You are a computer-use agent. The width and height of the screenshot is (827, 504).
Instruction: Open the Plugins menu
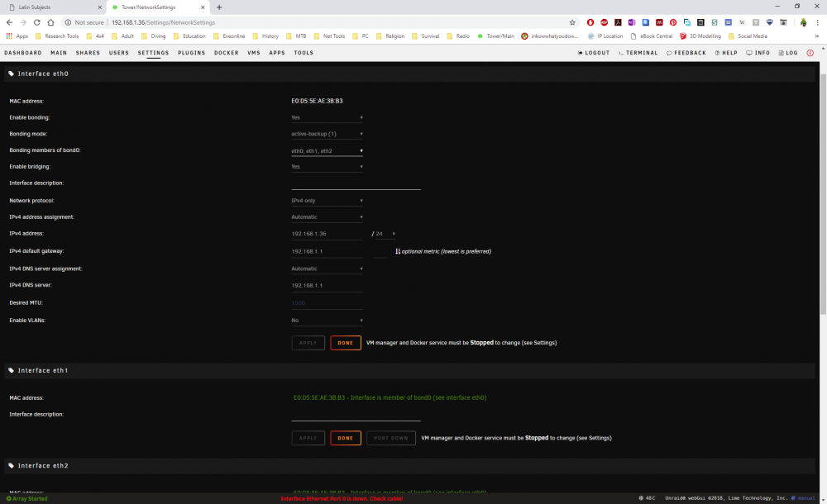[192, 53]
